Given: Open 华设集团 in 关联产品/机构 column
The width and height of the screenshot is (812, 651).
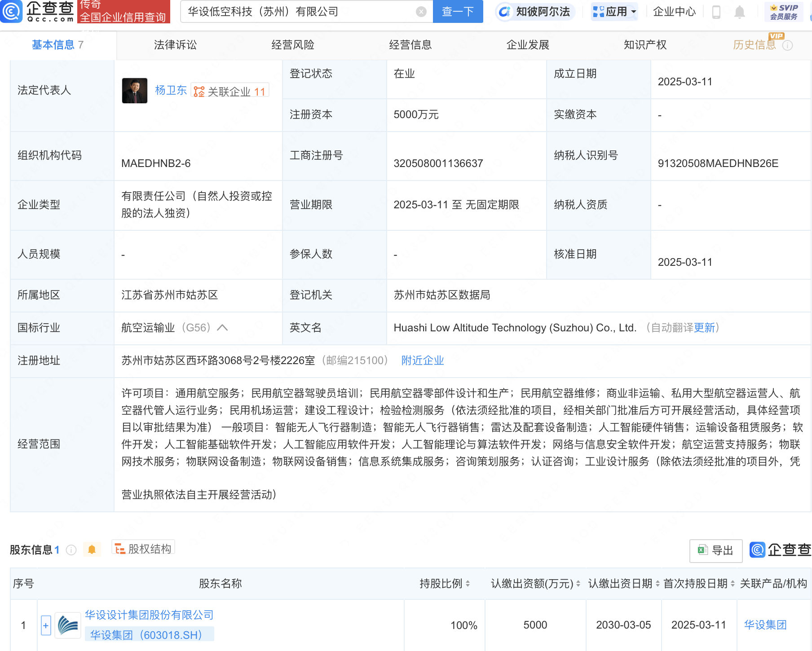Looking at the screenshot, I should tap(765, 625).
